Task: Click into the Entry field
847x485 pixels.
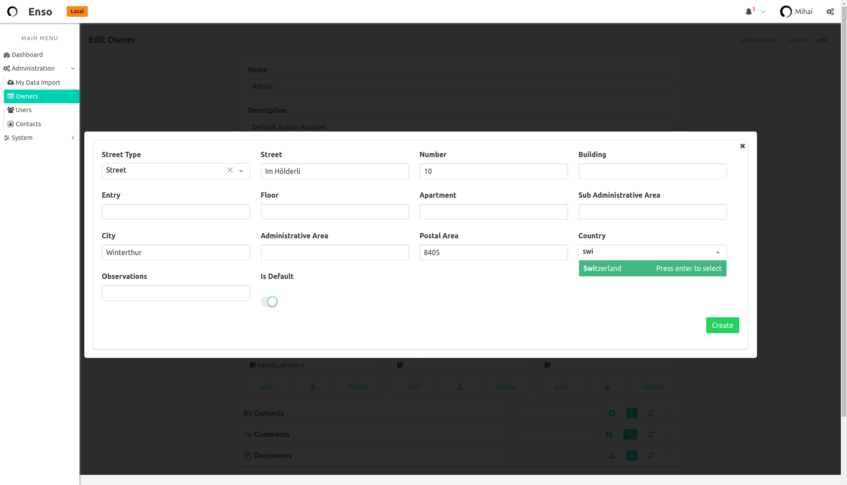Action: tap(176, 212)
